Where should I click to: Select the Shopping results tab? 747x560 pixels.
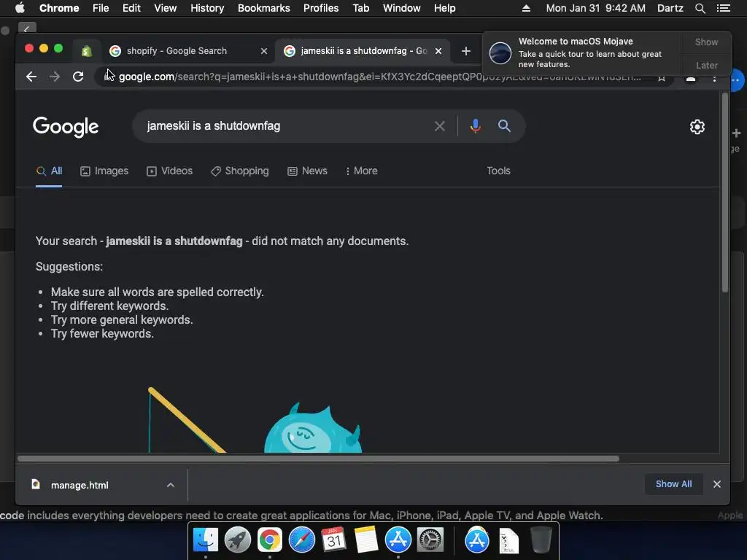(239, 171)
